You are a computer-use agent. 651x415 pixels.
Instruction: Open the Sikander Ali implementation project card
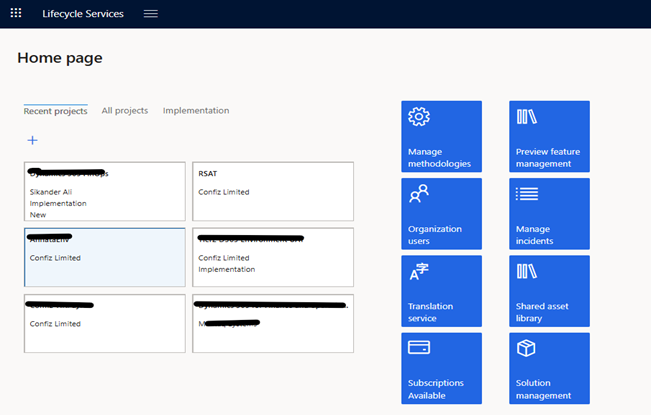click(x=105, y=191)
